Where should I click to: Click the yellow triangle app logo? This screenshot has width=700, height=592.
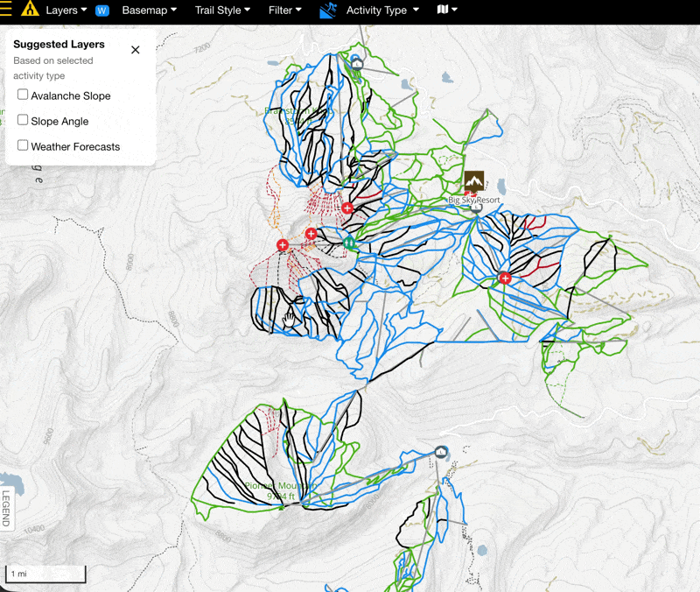30,9
